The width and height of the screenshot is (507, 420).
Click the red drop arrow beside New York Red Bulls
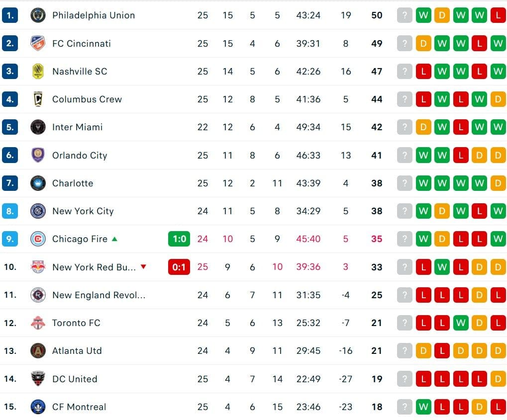[x=143, y=267]
